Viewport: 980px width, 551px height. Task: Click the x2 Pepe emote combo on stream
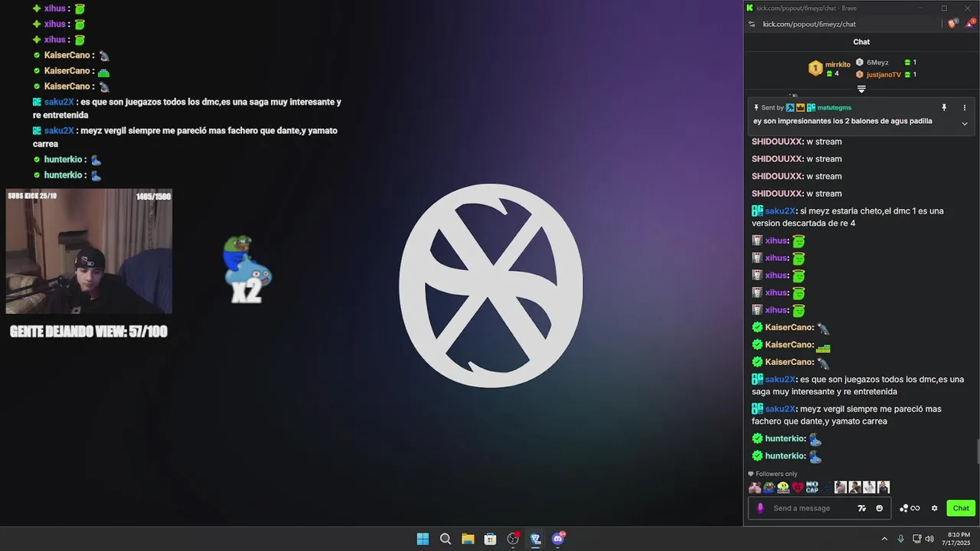point(247,270)
